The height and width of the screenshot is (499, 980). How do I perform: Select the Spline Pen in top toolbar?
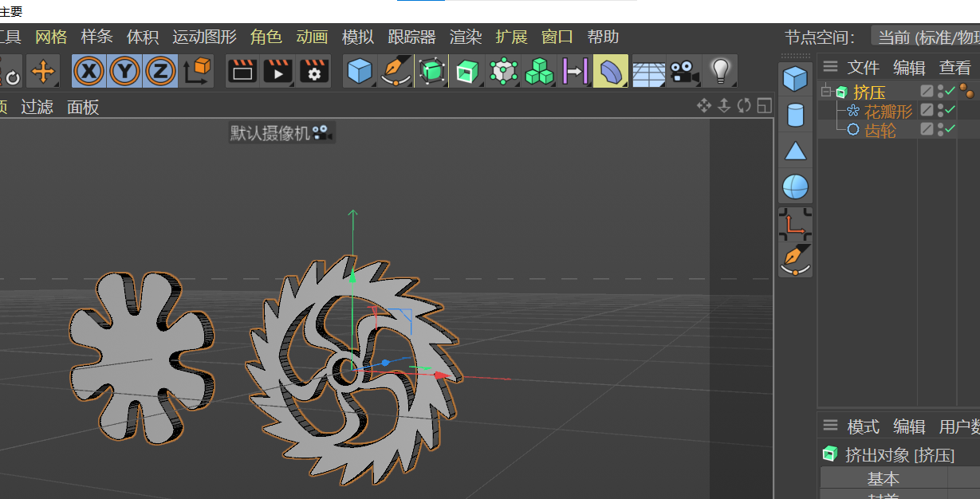click(x=396, y=72)
